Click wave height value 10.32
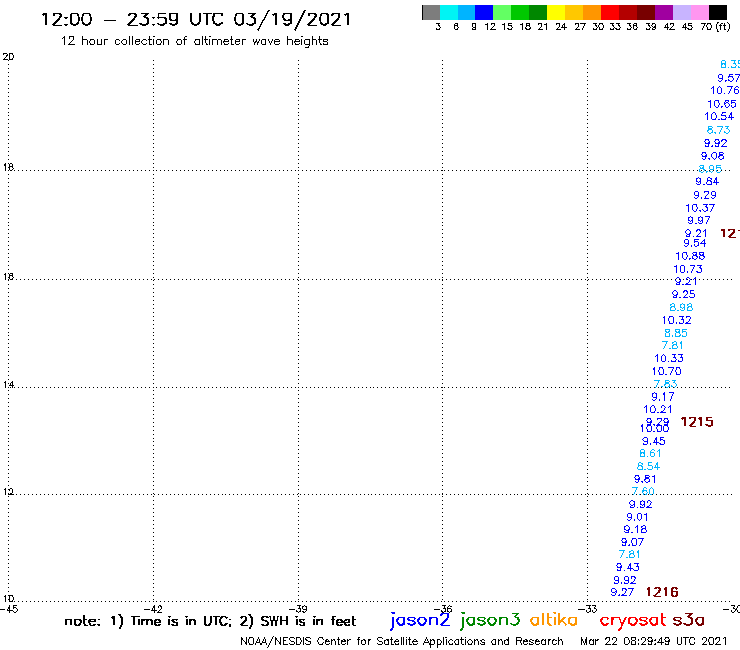 coord(676,320)
